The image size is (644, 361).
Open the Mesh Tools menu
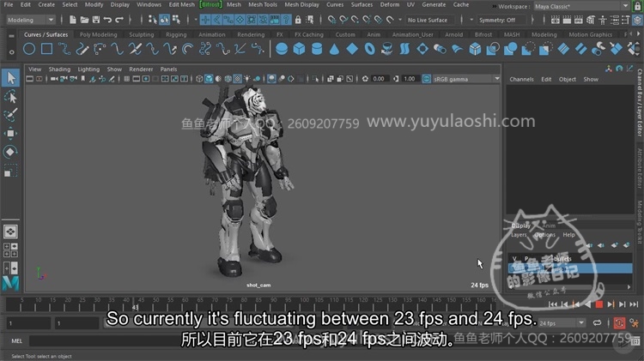263,4
